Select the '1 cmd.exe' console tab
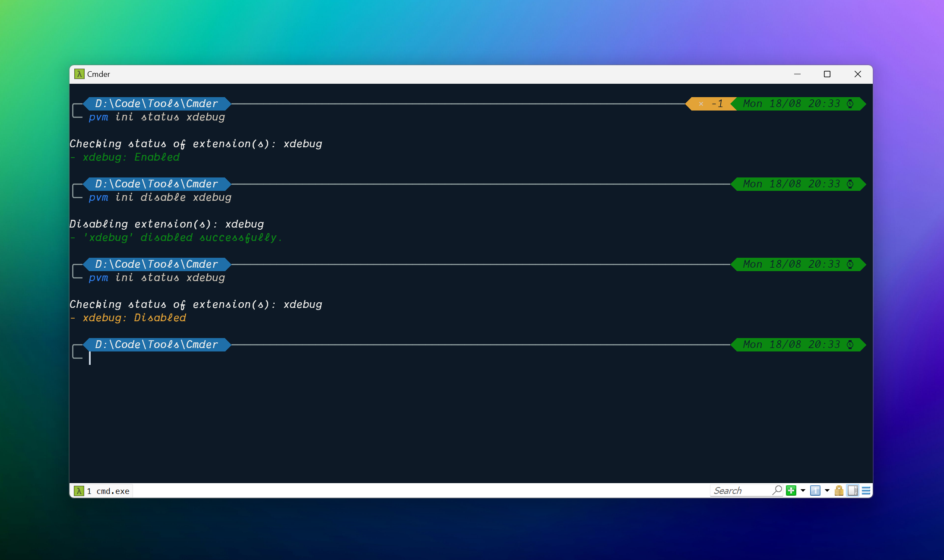 108,491
